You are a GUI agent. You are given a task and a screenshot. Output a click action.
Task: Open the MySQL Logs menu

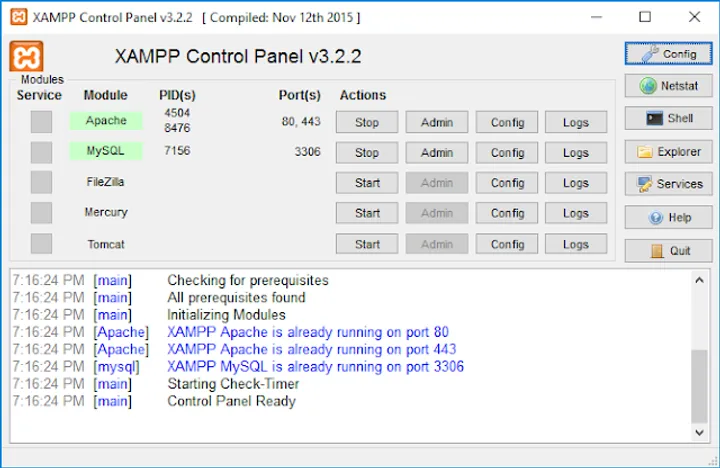576,152
